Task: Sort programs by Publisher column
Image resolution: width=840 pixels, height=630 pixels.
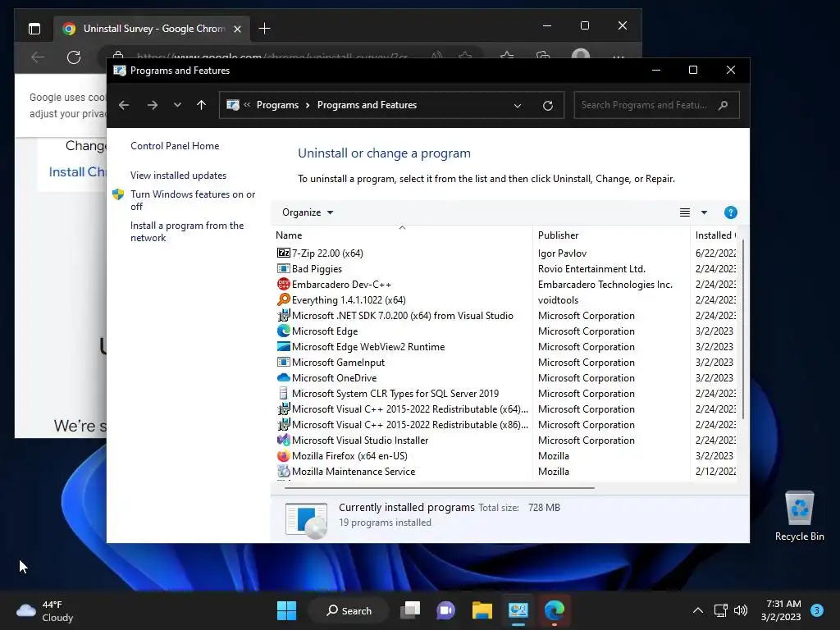Action: (612, 235)
